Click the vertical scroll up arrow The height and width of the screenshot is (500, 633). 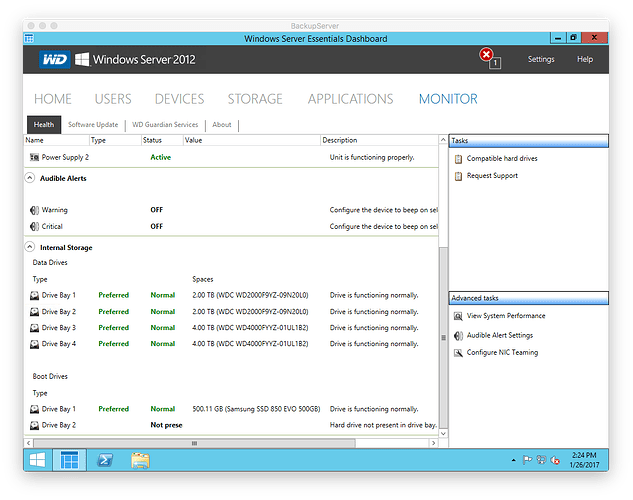click(x=443, y=140)
